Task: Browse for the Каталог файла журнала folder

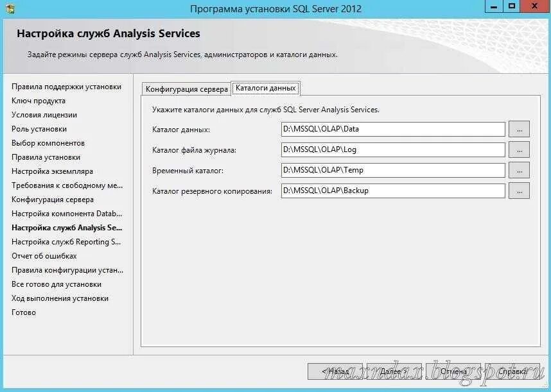Action: (x=519, y=150)
